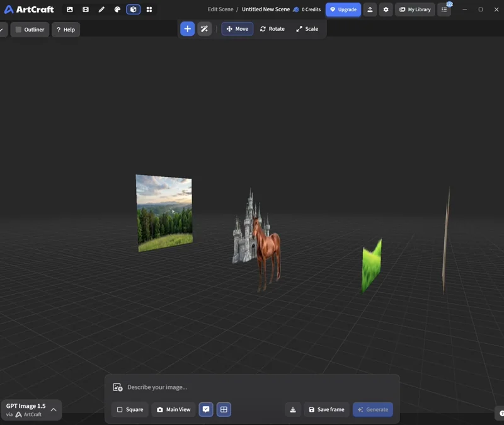Select the pencil edit mode icon
Screen dimensions: 504x425
coord(101,9)
